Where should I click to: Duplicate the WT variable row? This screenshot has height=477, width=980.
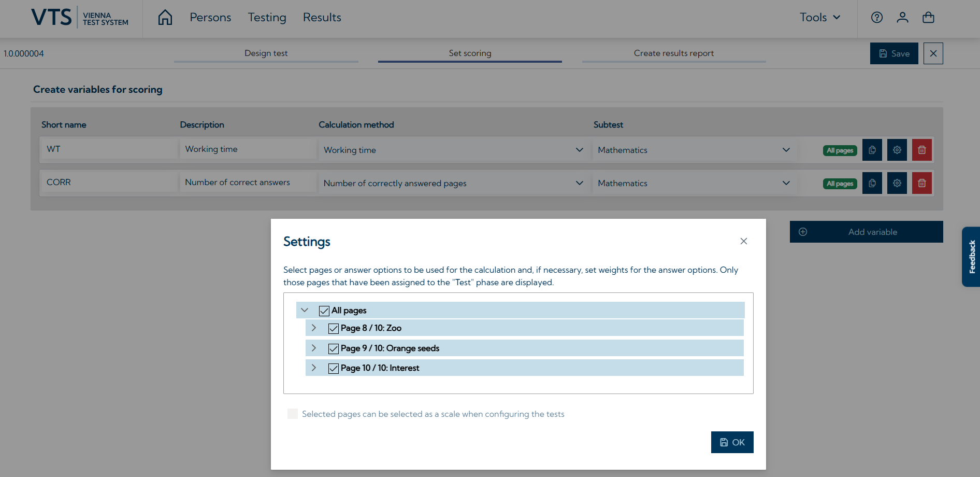872,150
